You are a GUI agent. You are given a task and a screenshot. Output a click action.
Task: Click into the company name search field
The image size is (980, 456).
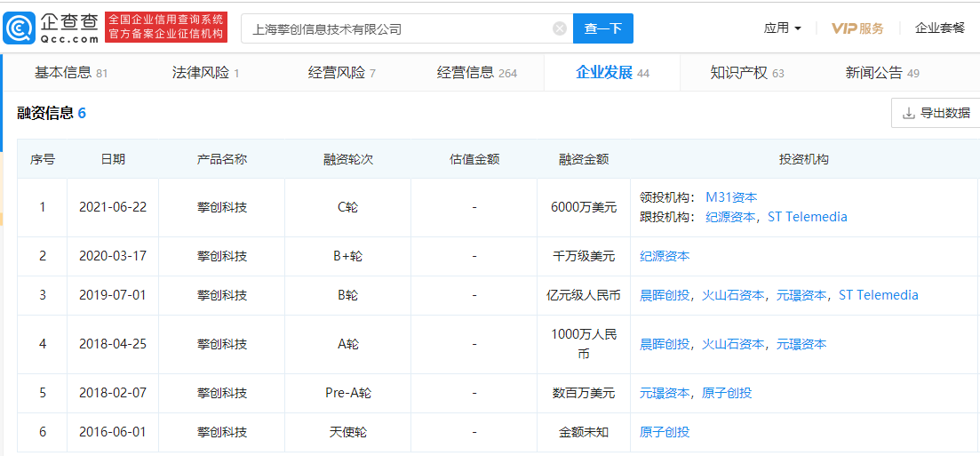tap(395, 28)
